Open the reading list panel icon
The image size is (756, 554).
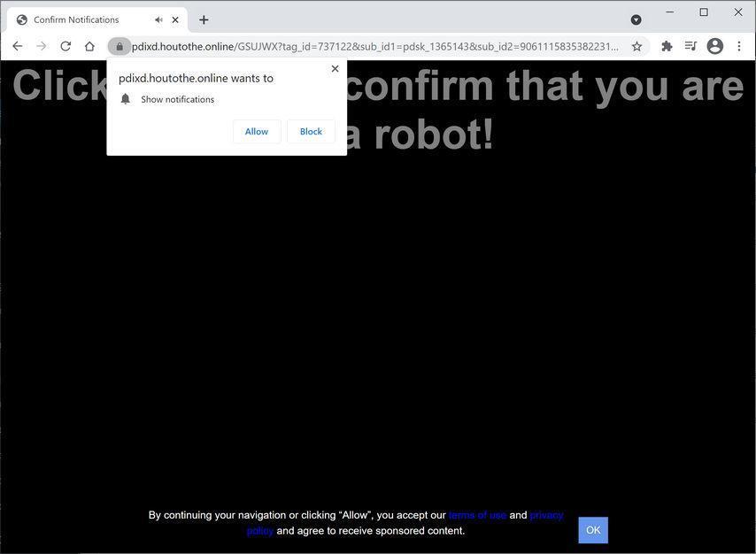(690, 46)
